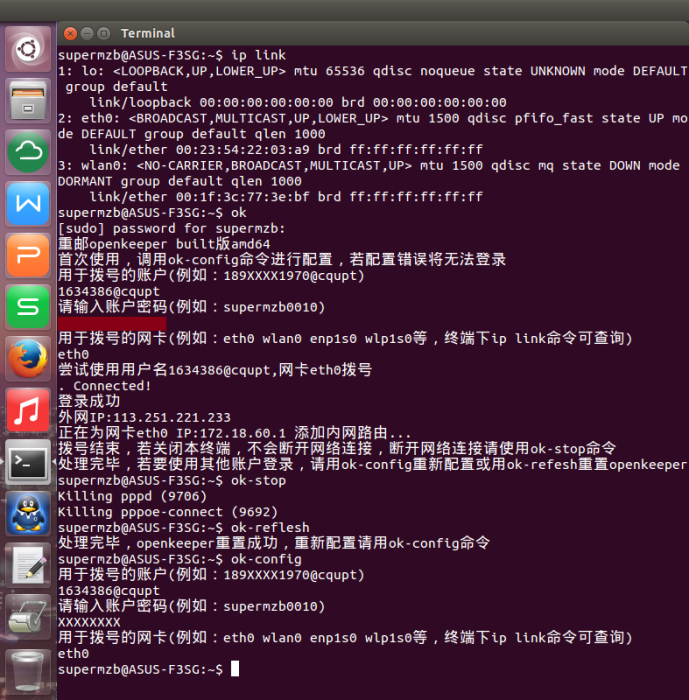Open the QQ penguin chat app
This screenshot has width=689, height=700.
tap(28, 514)
